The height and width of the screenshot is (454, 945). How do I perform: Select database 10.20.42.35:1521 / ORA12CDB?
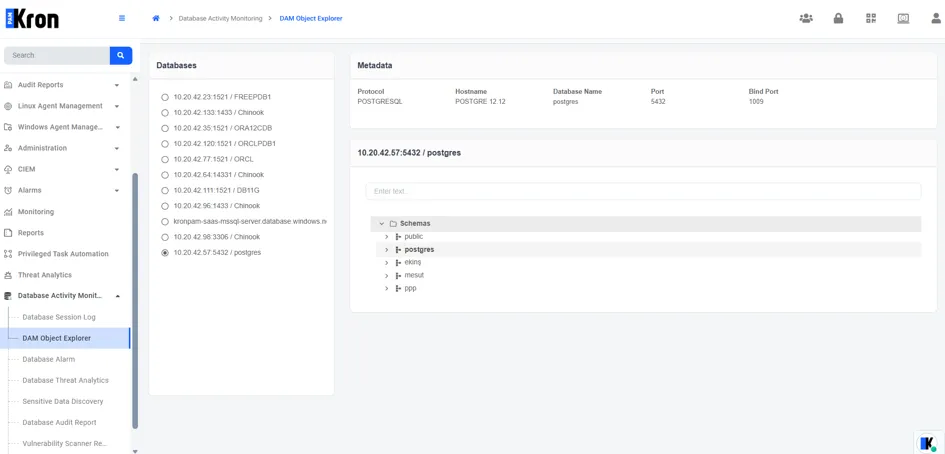click(x=165, y=128)
